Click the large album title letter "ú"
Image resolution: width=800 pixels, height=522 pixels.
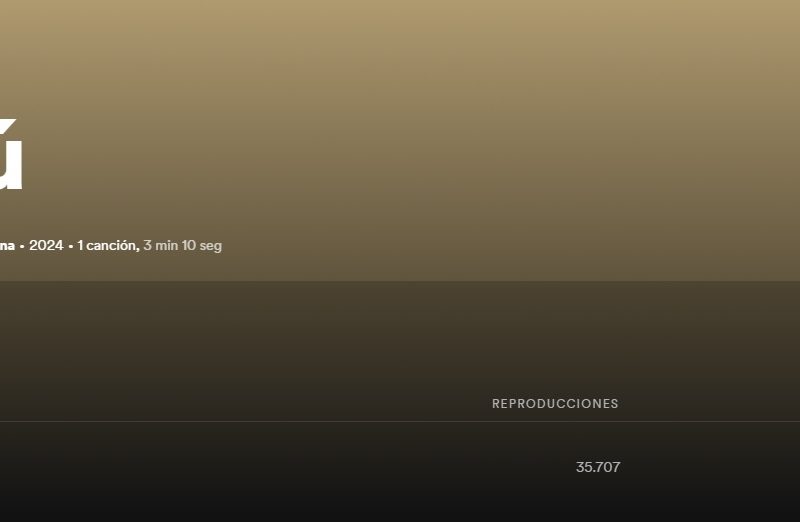click(11, 154)
